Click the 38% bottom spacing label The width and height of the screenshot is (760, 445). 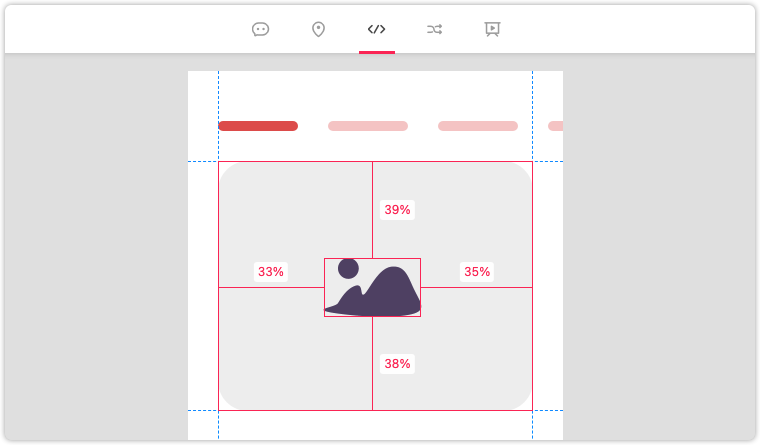pos(397,364)
